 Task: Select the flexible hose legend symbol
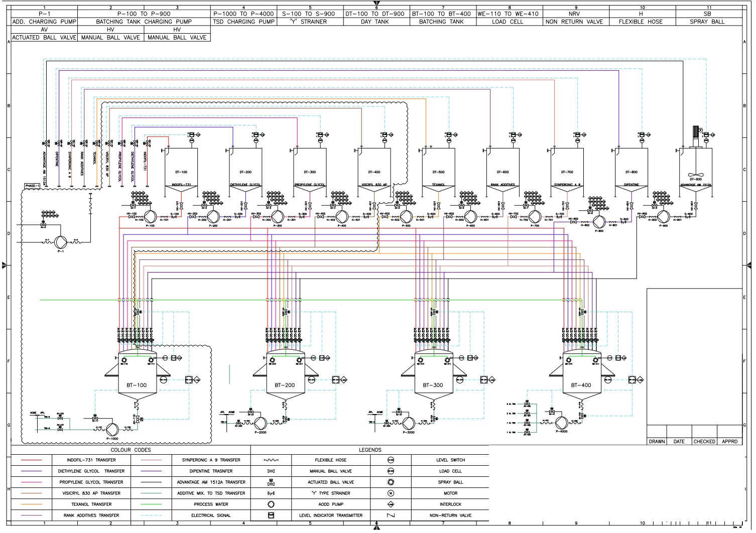271,460
